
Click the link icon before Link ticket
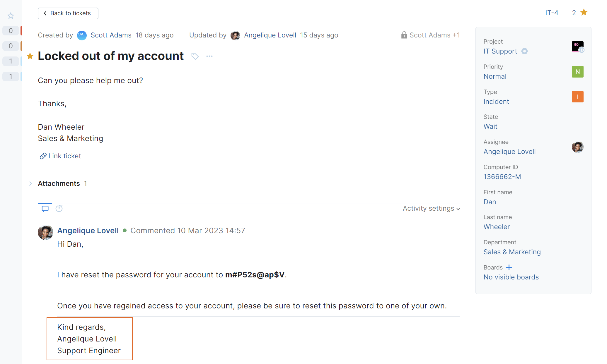click(x=43, y=156)
